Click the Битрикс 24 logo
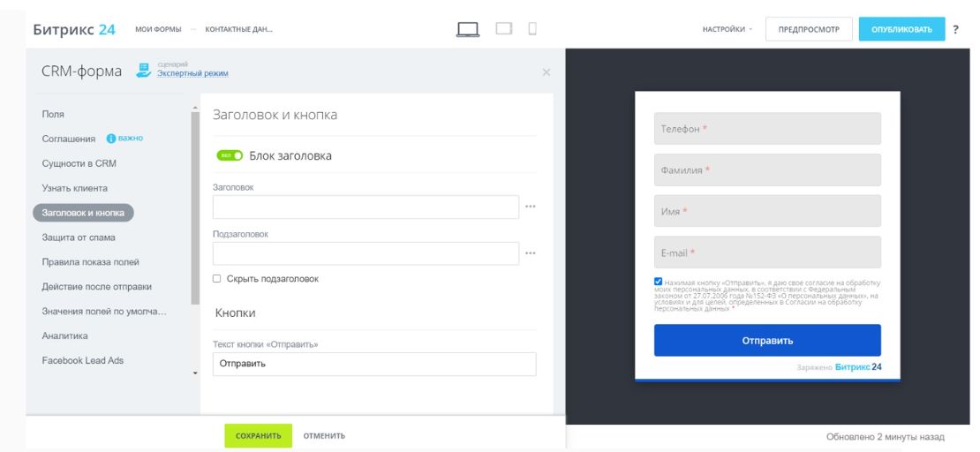Image resolution: width=980 pixels, height=452 pixels. pyautogui.click(x=74, y=29)
